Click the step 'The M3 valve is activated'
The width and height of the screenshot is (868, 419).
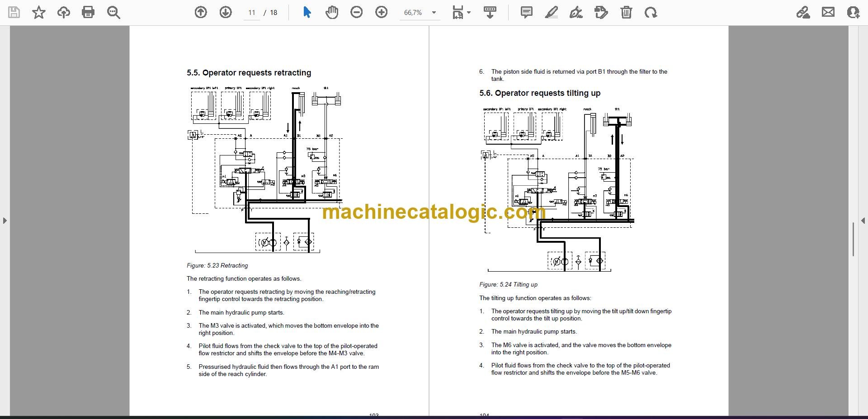(288, 329)
